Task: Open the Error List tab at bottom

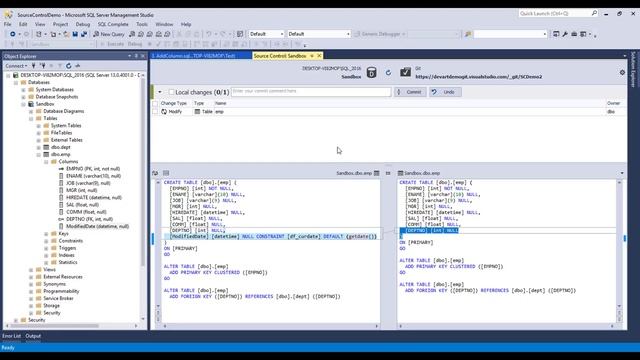Action: 11,336
